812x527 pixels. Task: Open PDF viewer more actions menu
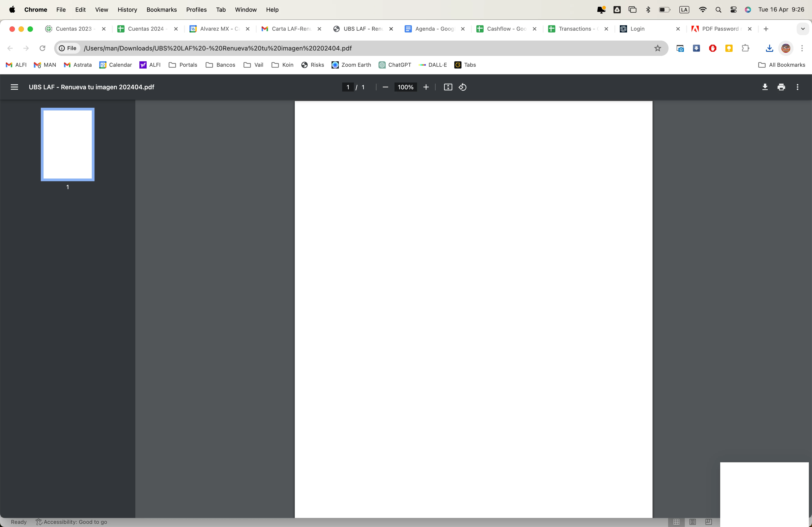797,87
